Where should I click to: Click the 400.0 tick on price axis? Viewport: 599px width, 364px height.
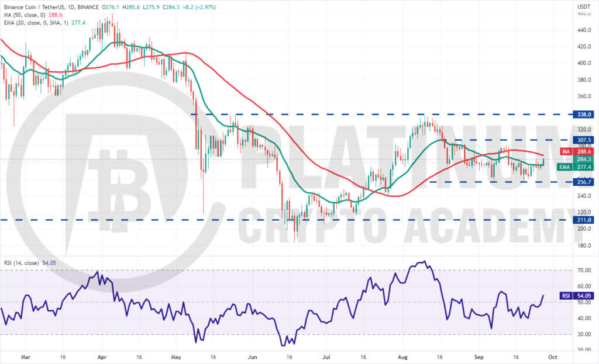point(584,63)
